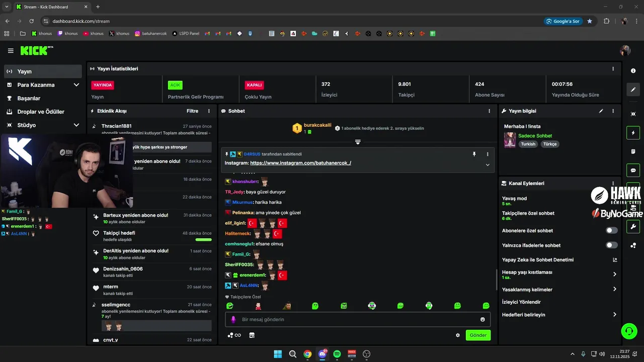Viewport: 644px width, 362px height.
Task: Toggle the wrench stream info panel icon in sidebar
Action: (x=633, y=227)
